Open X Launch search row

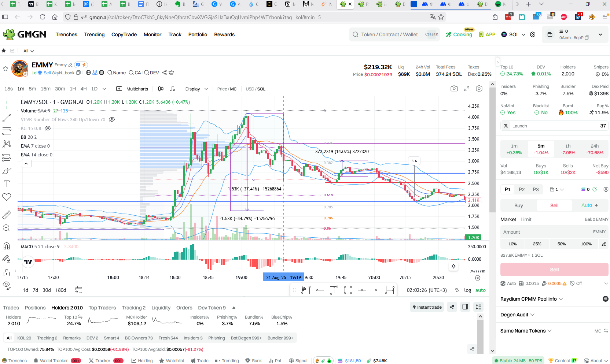pyautogui.click(x=554, y=126)
